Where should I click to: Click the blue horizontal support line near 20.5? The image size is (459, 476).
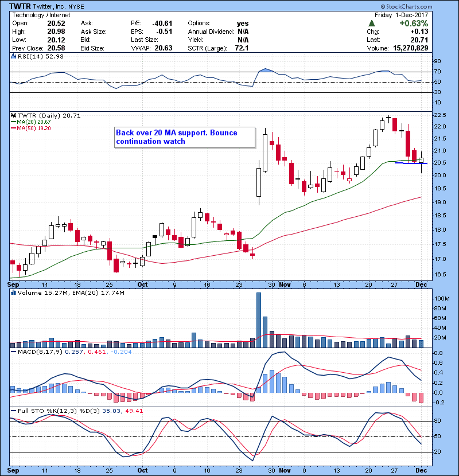click(411, 163)
